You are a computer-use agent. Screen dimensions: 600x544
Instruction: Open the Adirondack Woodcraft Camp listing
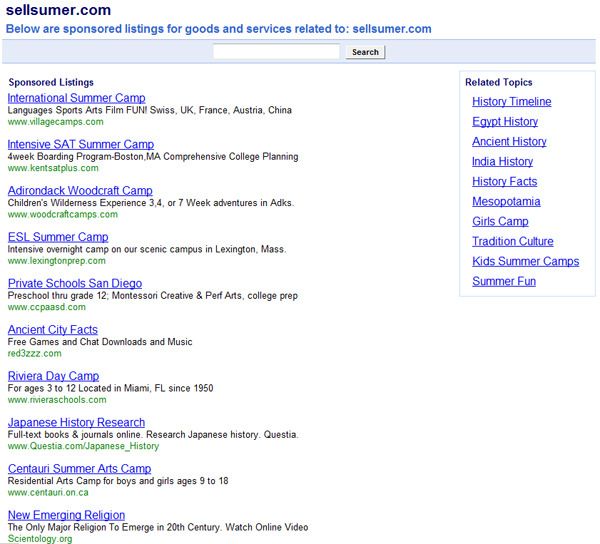pos(80,191)
